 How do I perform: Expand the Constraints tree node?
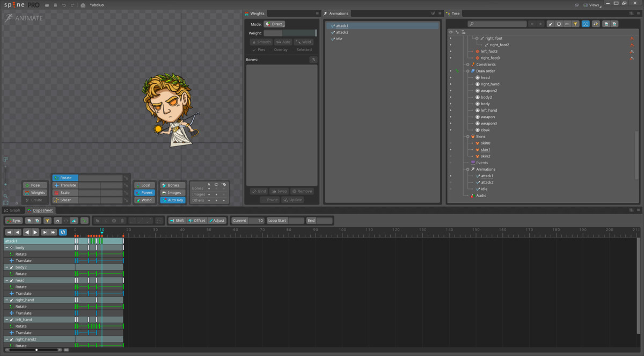467,64
